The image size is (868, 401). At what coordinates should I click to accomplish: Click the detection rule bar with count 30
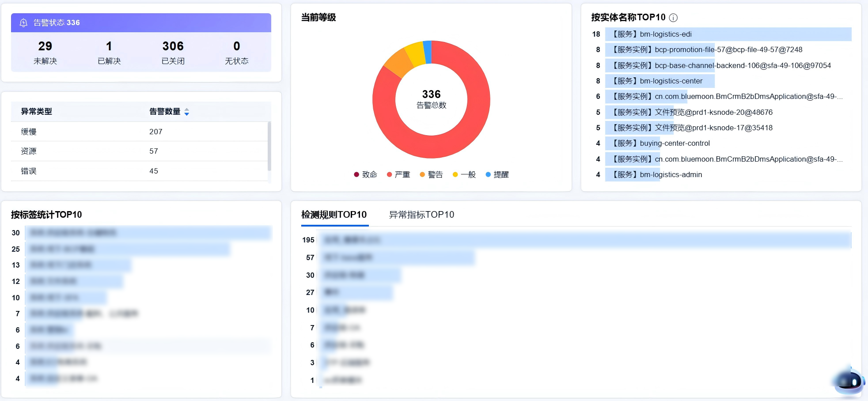click(360, 275)
